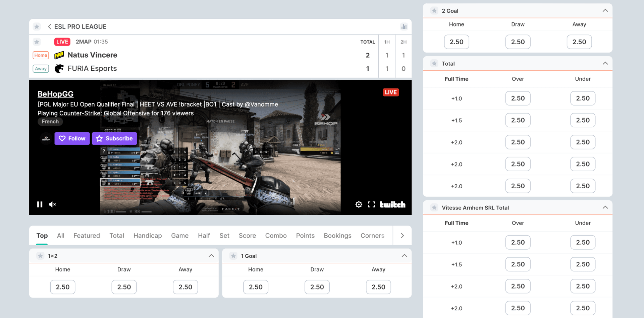Pick Vitesse Arnhem +1.0 Over odds
The height and width of the screenshot is (318, 644).
click(518, 242)
